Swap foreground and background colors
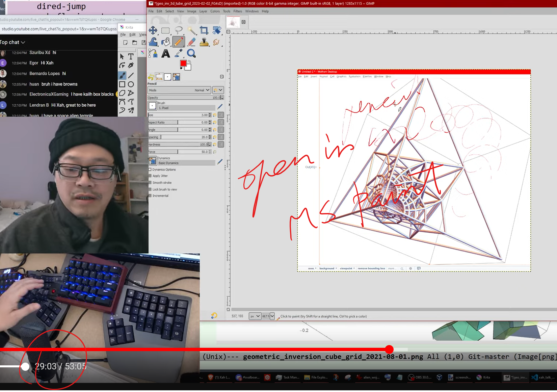The width and height of the screenshot is (557, 392). [x=189, y=61]
